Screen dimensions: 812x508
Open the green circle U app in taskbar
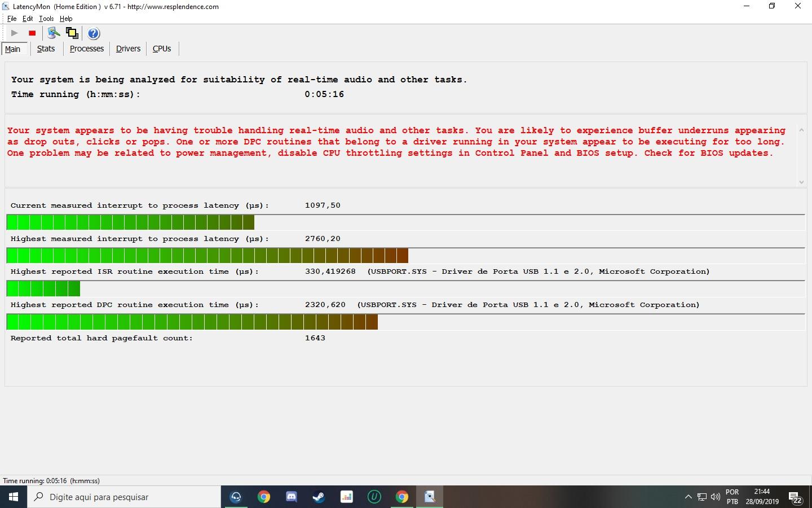coord(374,497)
